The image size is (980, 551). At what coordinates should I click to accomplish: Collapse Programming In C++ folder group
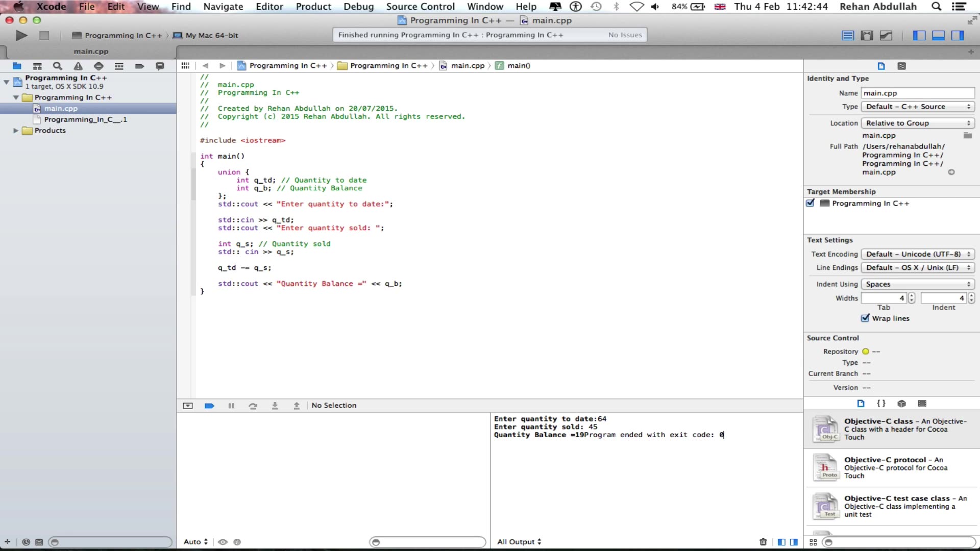click(x=16, y=97)
